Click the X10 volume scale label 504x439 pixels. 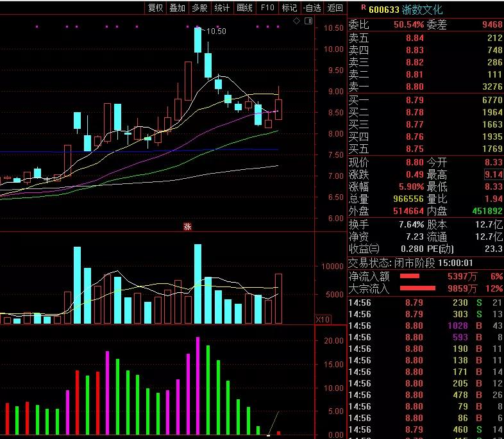pyautogui.click(x=323, y=319)
